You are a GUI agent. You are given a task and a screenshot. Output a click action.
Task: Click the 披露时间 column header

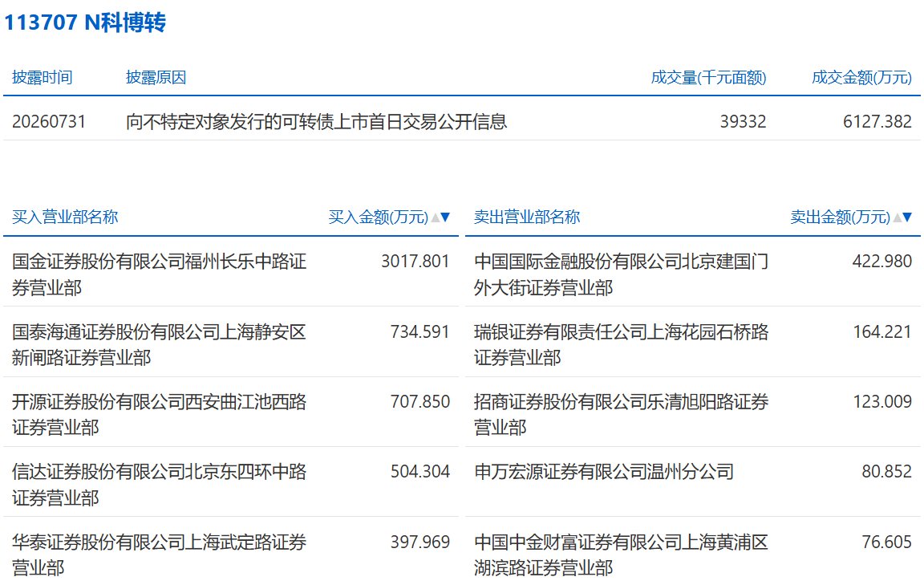click(x=43, y=77)
